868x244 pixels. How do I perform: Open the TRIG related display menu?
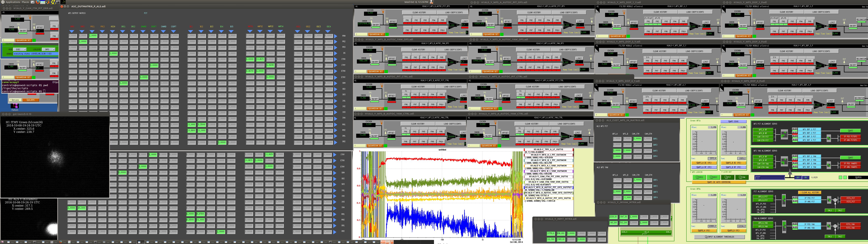point(858,177)
